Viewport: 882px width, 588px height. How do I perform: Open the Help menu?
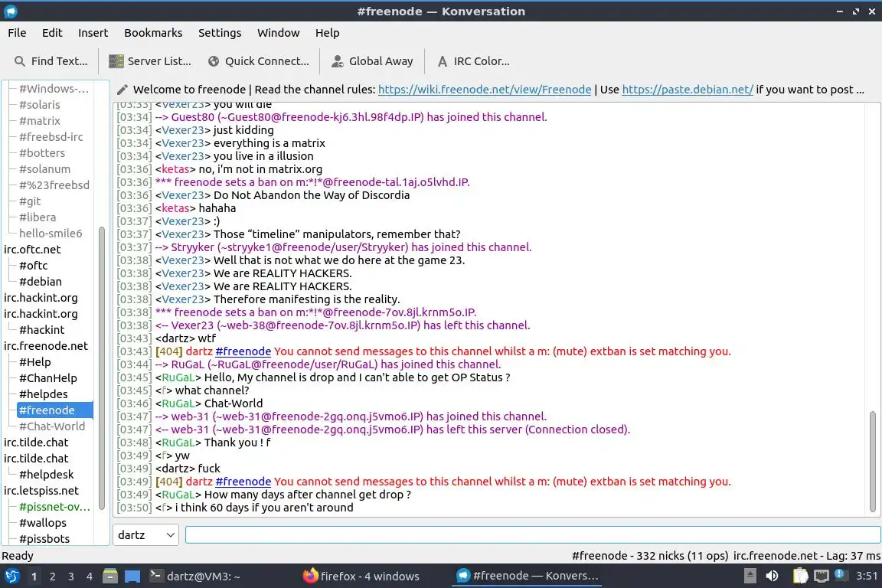[x=327, y=33]
